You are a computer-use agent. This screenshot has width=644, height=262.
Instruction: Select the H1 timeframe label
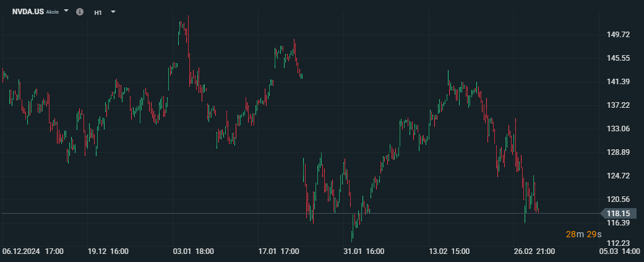(98, 12)
